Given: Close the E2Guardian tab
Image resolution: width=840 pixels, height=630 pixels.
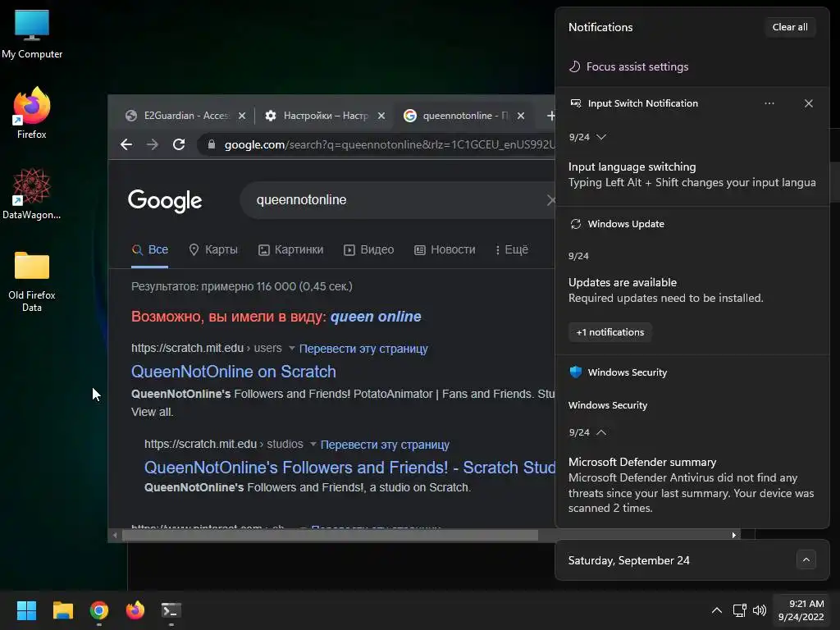Looking at the screenshot, I should (242, 116).
